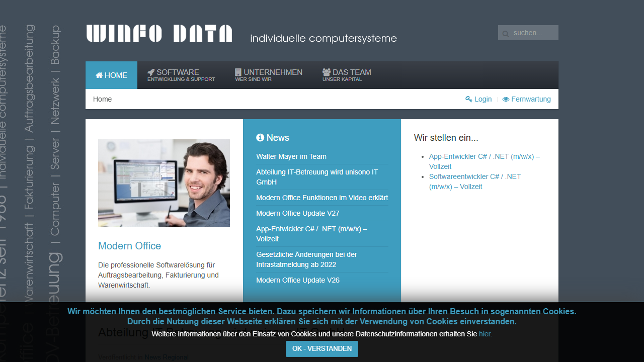The width and height of the screenshot is (644, 362).
Task: Open News item 'App-Entwickler C# / .NET'
Action: click(312, 234)
